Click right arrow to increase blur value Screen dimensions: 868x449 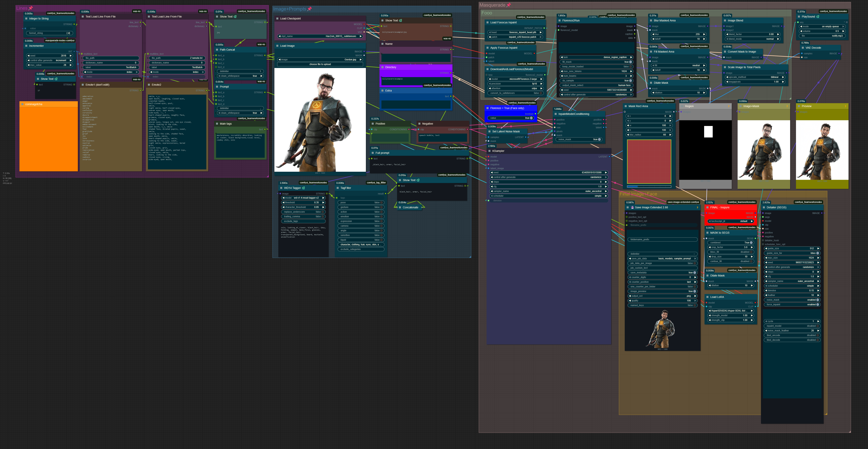pos(704,34)
